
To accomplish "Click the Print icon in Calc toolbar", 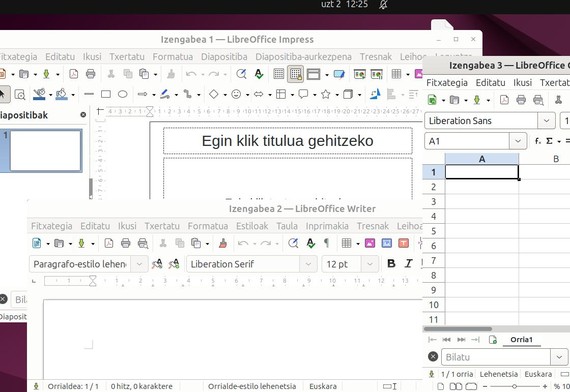I will [x=521, y=100].
